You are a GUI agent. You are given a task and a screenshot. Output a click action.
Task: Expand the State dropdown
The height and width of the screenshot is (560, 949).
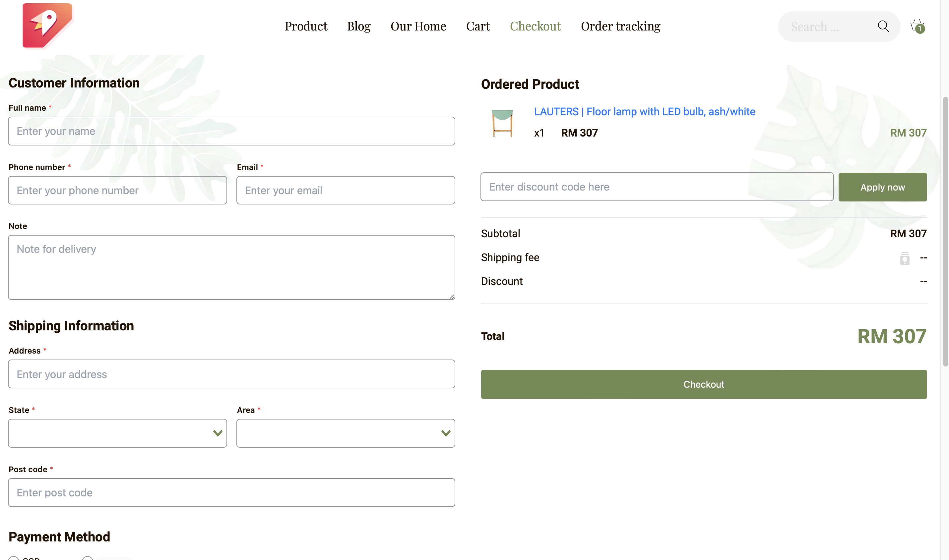point(117,433)
